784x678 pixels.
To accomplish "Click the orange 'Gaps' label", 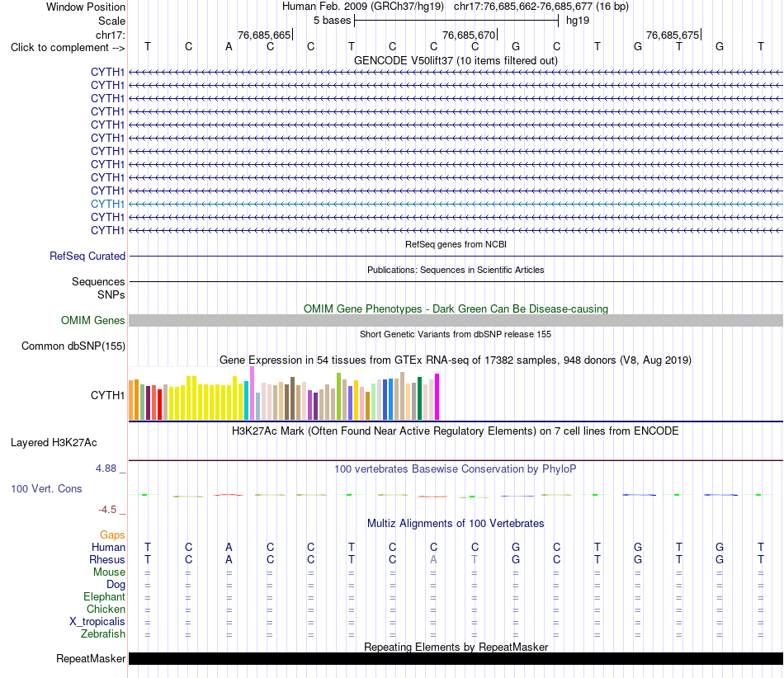I will click(112, 535).
